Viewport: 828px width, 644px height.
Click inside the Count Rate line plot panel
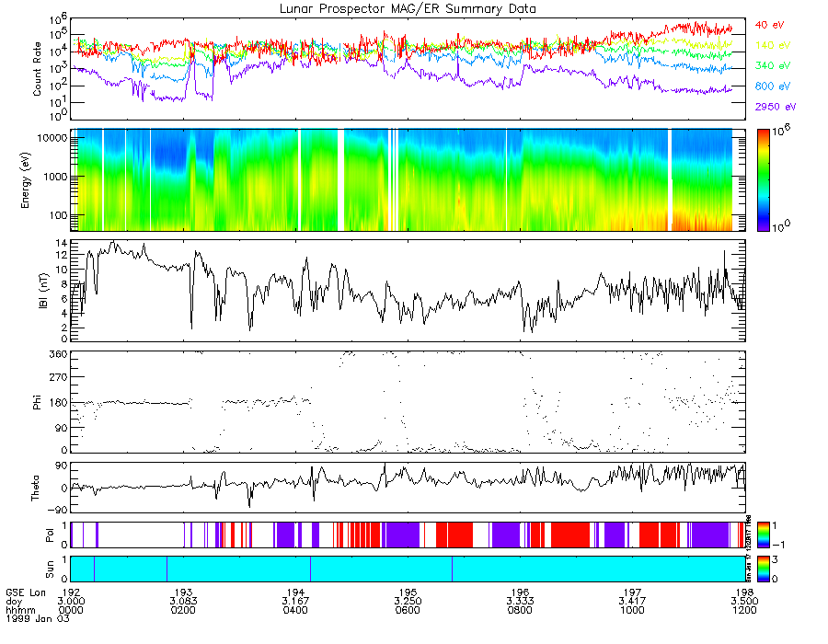point(408,69)
